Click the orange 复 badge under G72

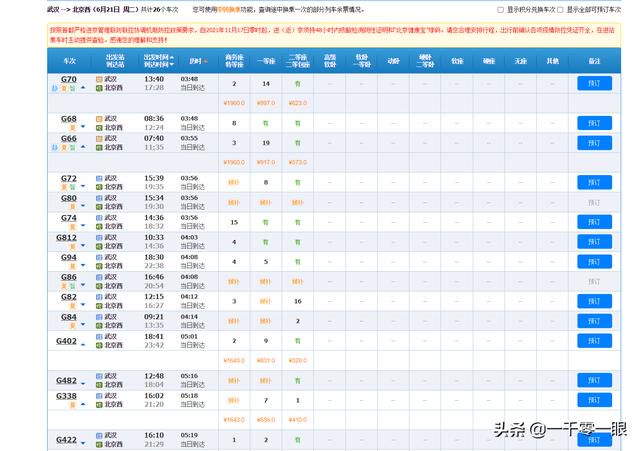(64, 187)
